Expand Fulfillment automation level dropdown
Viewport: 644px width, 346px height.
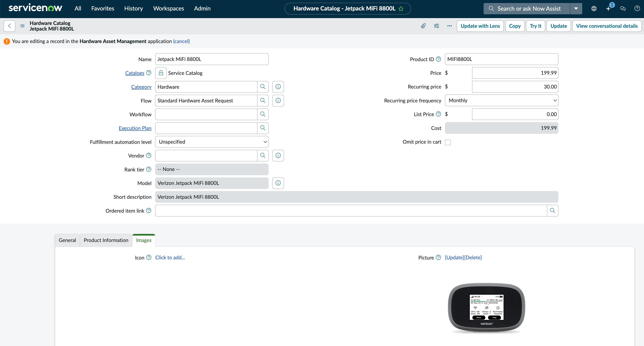point(212,142)
